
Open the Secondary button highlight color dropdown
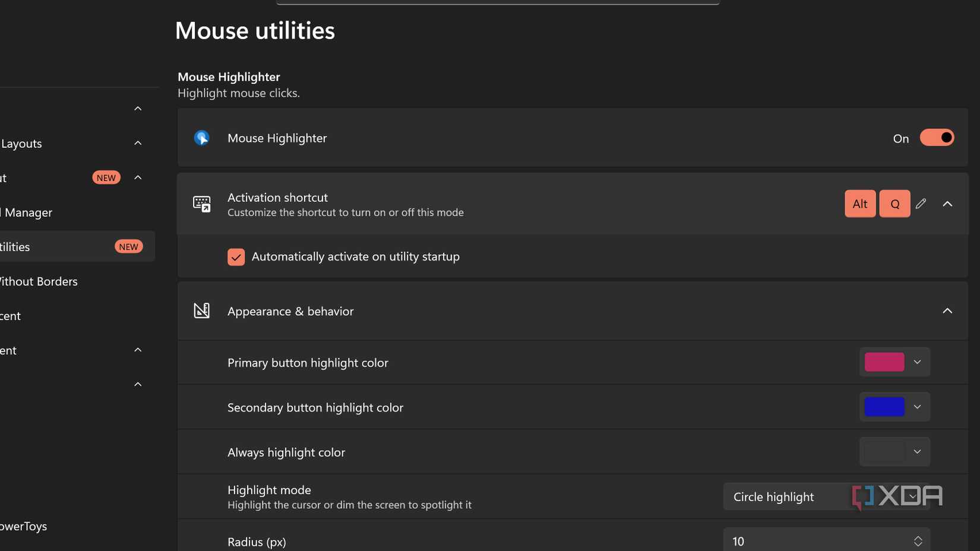tap(916, 407)
